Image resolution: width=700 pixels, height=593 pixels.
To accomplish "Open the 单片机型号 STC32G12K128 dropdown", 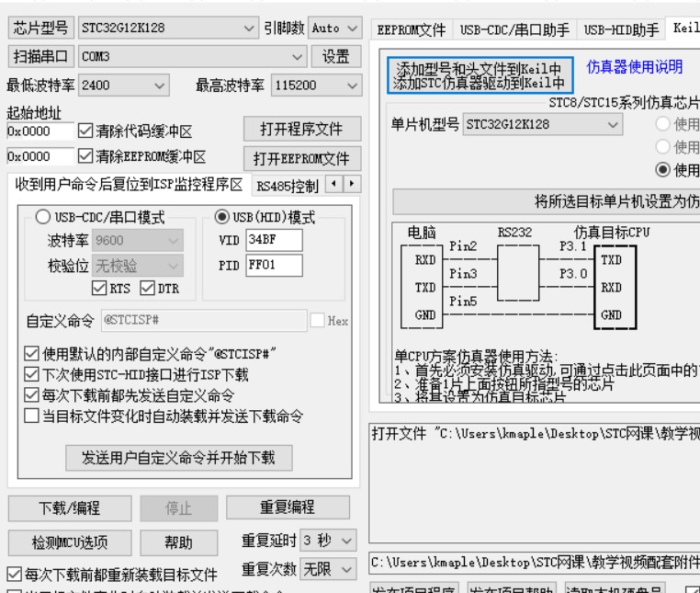I will pos(543,124).
